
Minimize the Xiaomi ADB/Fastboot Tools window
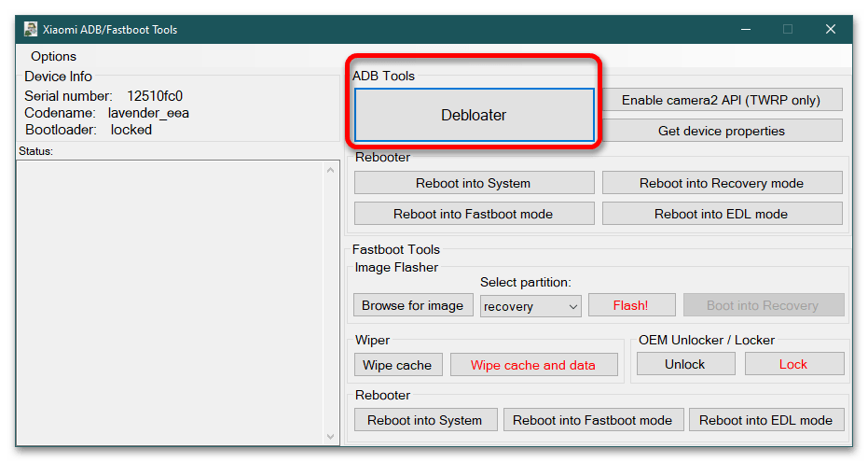pos(746,29)
